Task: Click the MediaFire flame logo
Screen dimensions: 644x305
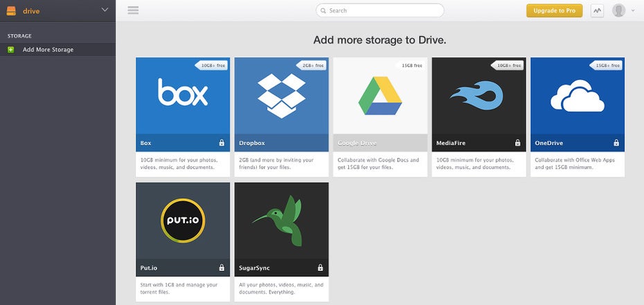Action: (476, 96)
